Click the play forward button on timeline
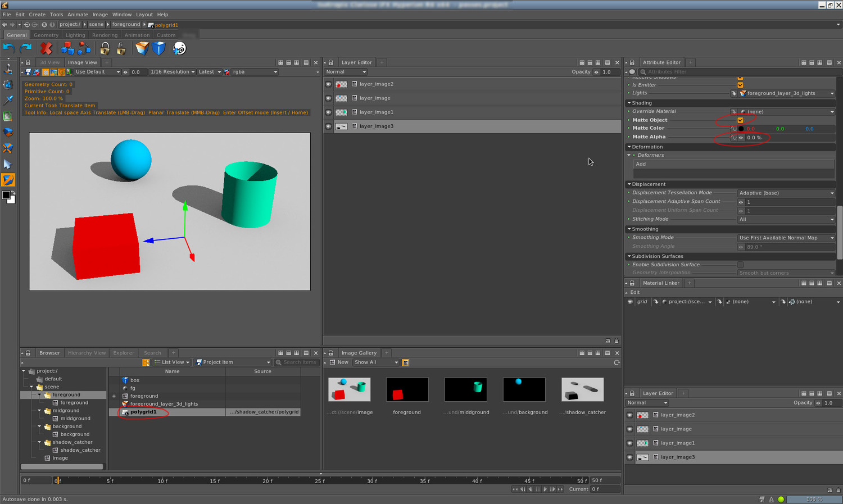 click(545, 489)
